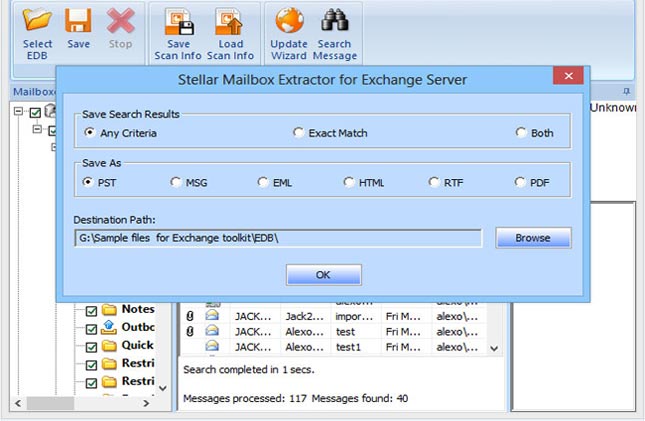
Task: Click 'impor...' subject cell
Action: pyautogui.click(x=354, y=316)
